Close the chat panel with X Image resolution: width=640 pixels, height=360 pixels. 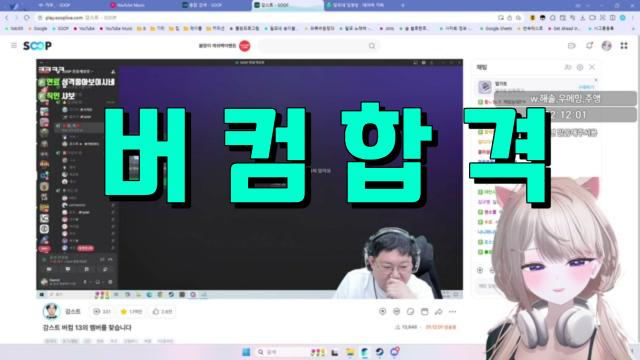(x=592, y=67)
